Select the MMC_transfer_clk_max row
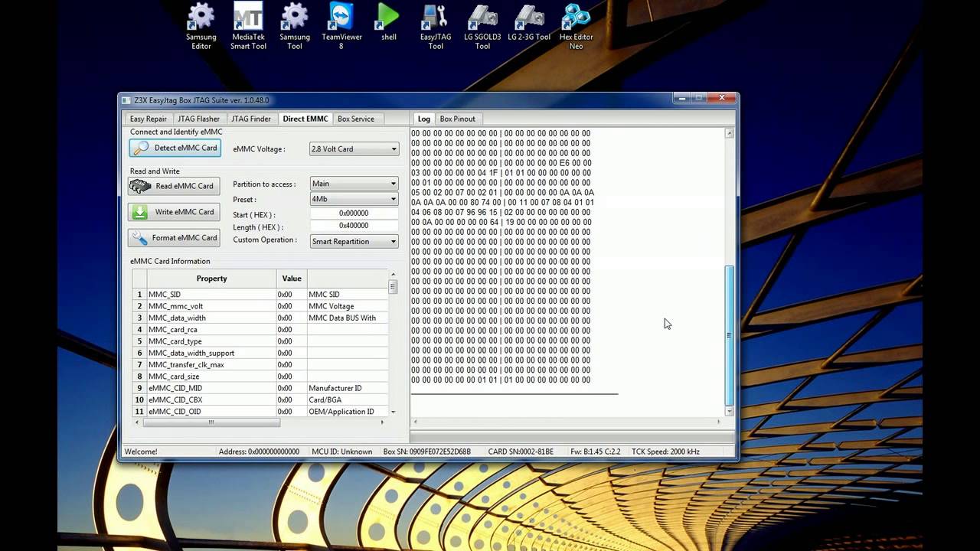 pos(260,365)
